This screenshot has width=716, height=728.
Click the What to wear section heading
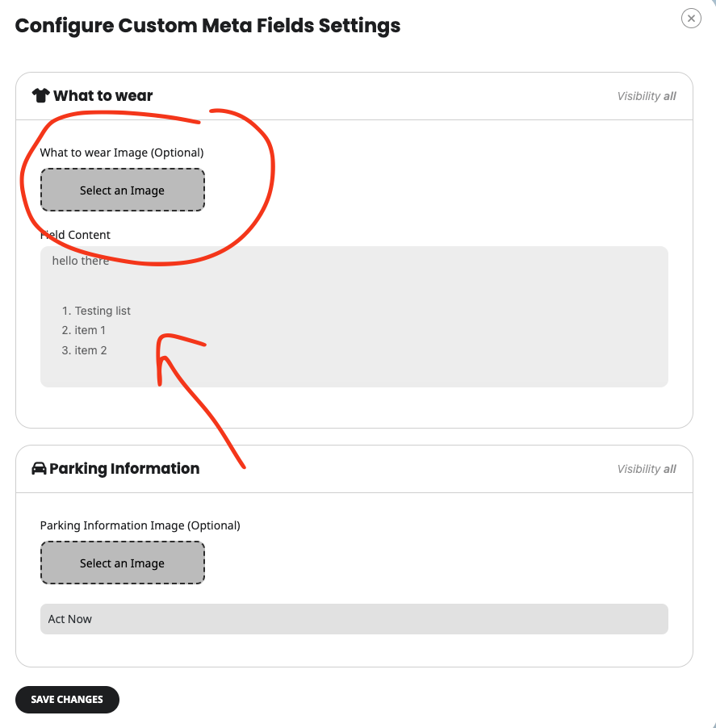pyautogui.click(x=103, y=96)
